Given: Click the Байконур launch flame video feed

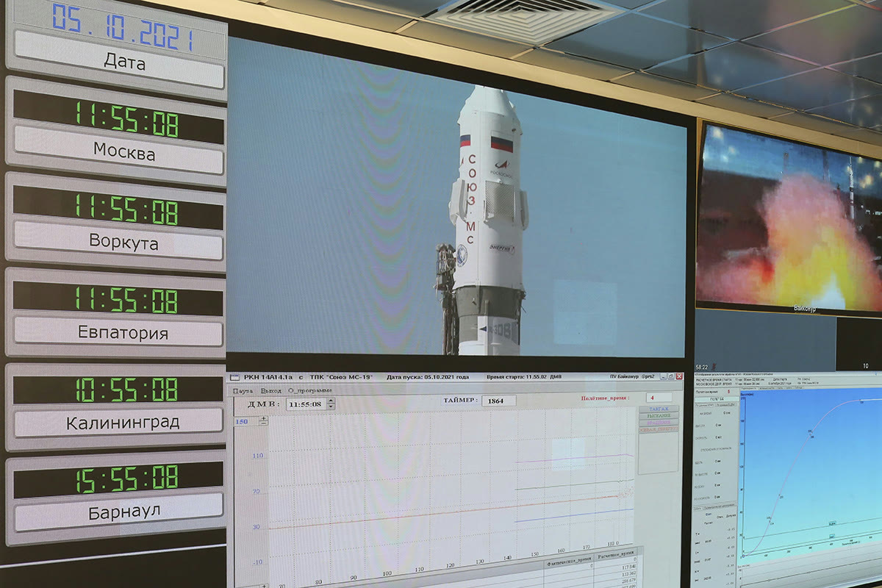Looking at the screenshot, I should (789, 218).
